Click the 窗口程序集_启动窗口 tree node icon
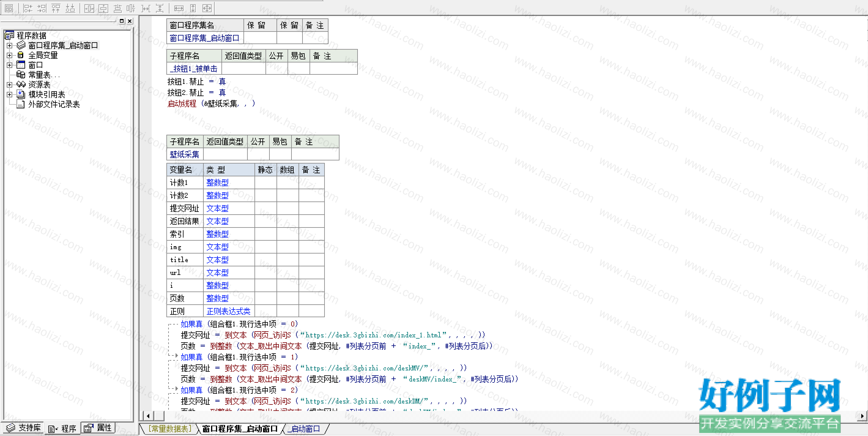 21,45
